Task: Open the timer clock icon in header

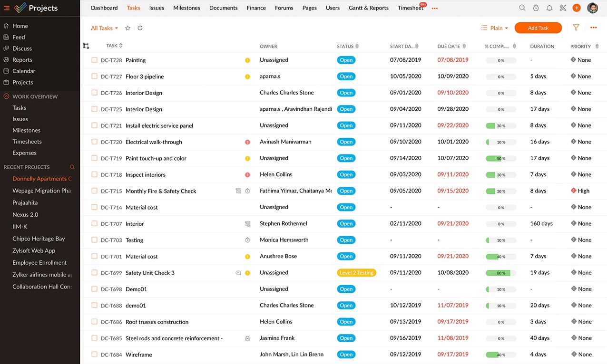Action: [536, 8]
